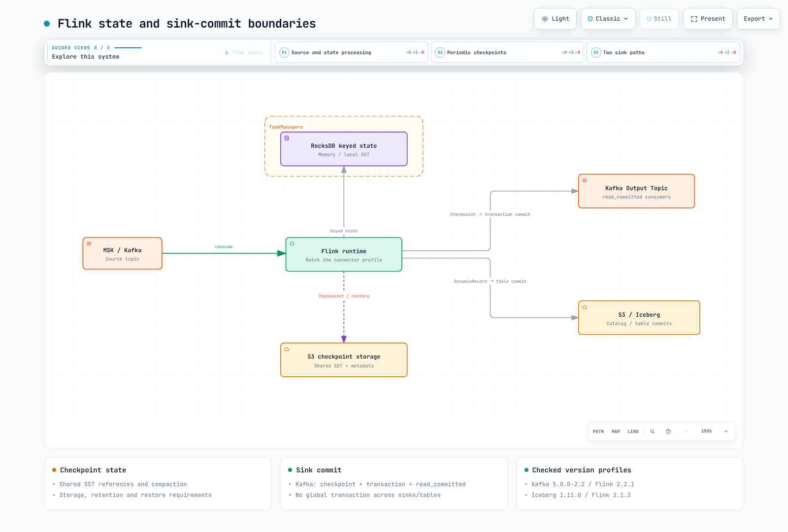The height and width of the screenshot is (532, 788).
Task: Play the guided story
Action: tap(244, 53)
